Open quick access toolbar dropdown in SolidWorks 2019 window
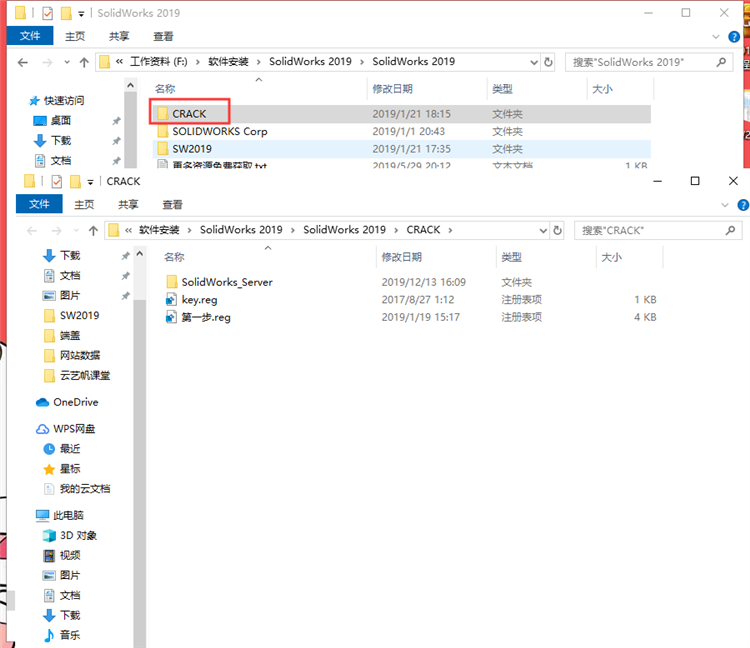This screenshot has height=648, width=750. 81,14
